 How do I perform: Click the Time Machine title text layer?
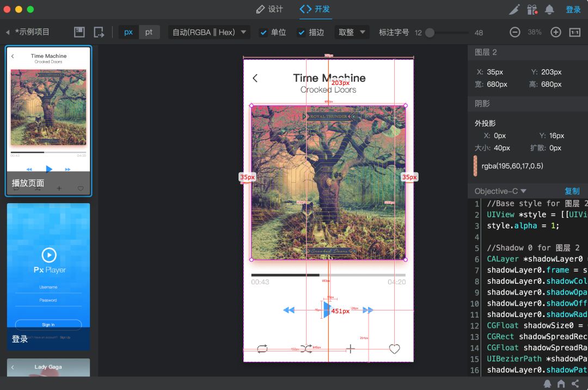coord(329,78)
